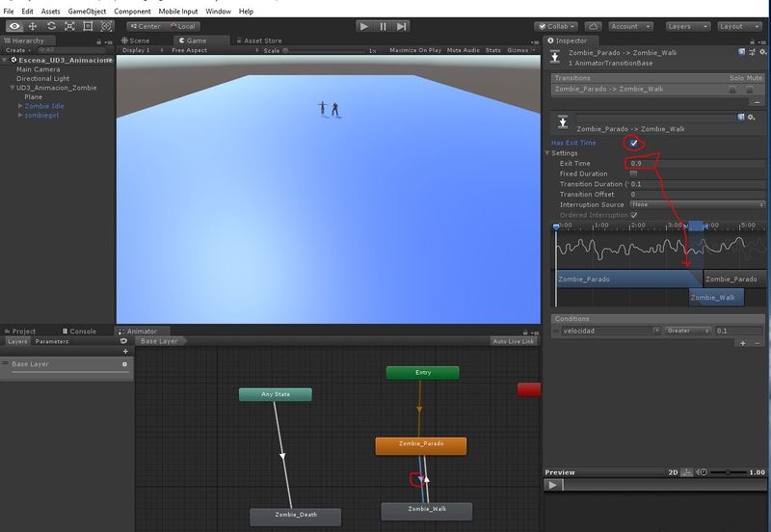Click the Exit Time value field
Viewport: 771px width, 532px height.
(x=697, y=163)
